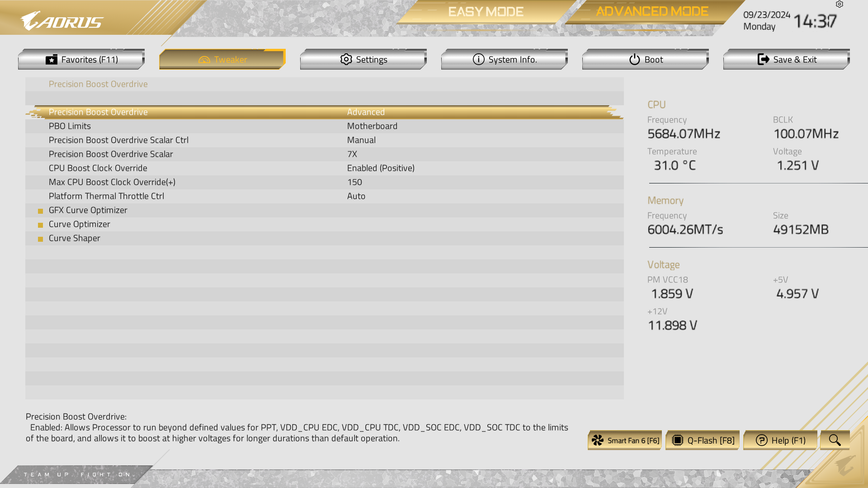Click the search magnifier button

(x=835, y=440)
